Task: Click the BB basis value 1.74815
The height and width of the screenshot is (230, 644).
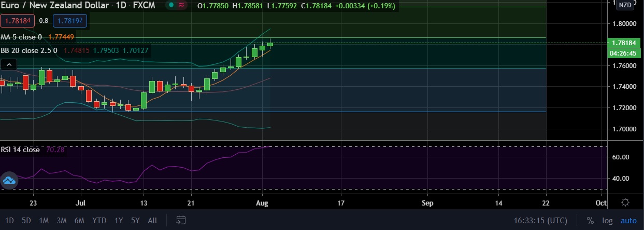Action: click(77, 50)
